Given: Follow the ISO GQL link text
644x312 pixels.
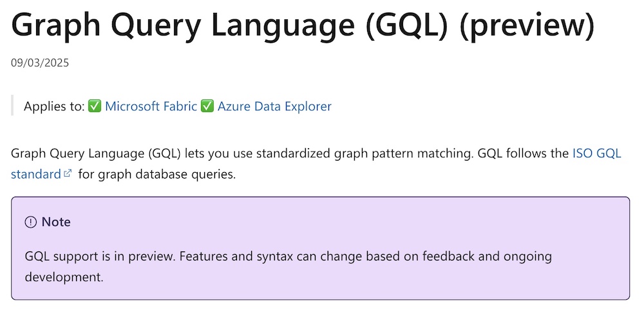Looking at the screenshot, I should (596, 153).
